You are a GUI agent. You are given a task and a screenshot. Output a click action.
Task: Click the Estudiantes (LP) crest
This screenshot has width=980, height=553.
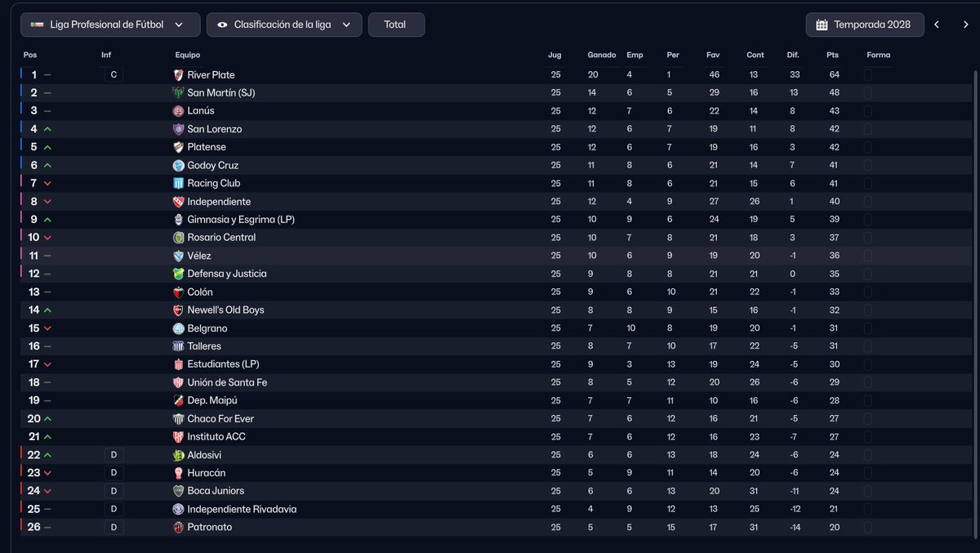tap(178, 364)
